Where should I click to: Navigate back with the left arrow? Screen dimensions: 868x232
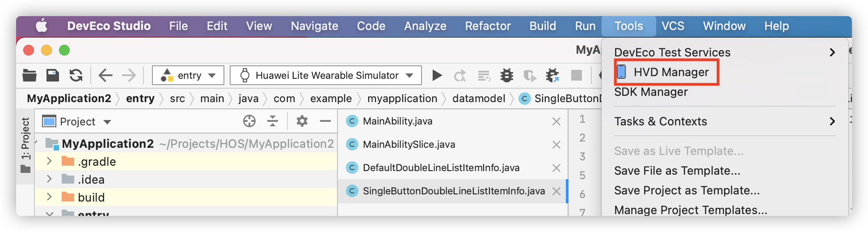click(x=105, y=75)
